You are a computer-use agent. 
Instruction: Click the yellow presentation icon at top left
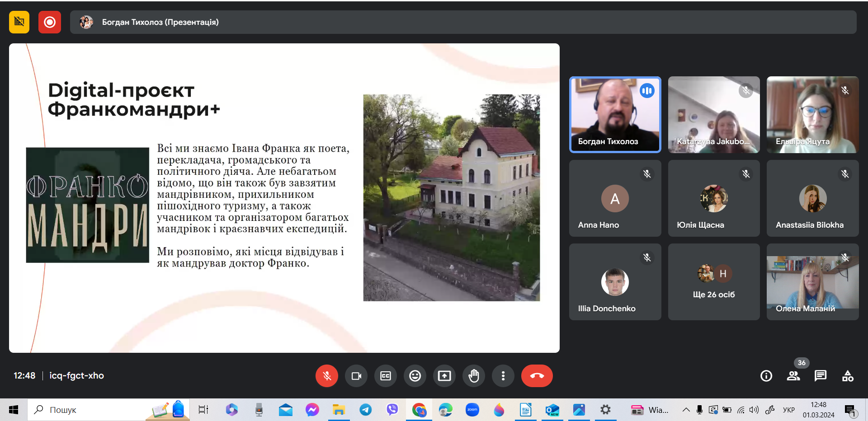coord(19,22)
